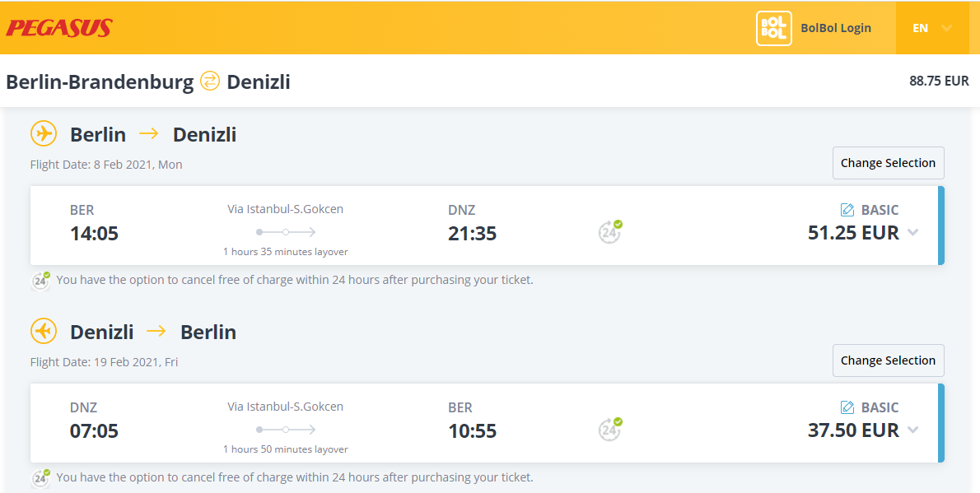Click the edit pencil icon next to 51.25 EUR BASIC
This screenshot has height=493, width=980.
[847, 210]
